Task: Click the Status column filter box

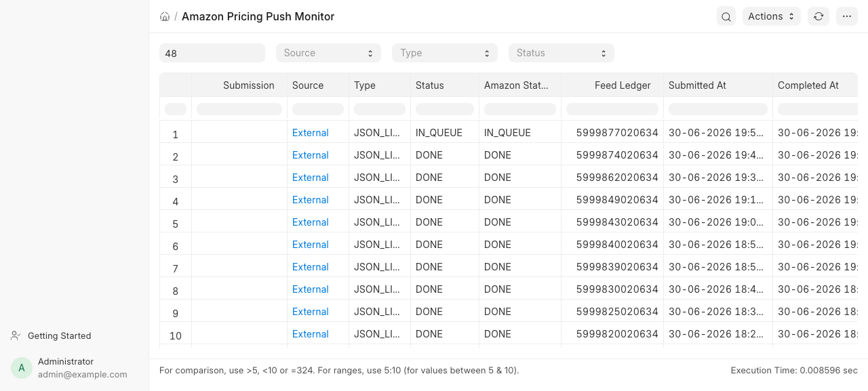Action: point(445,109)
